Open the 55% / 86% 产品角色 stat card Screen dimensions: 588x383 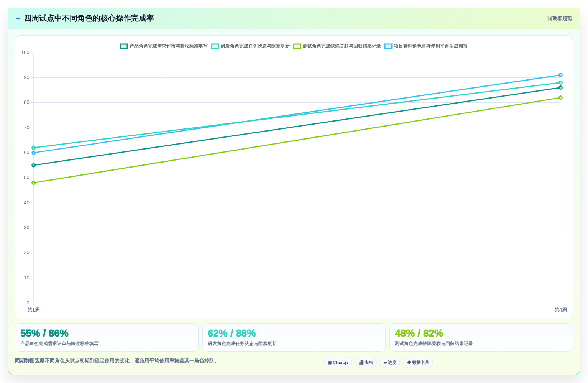pos(107,337)
